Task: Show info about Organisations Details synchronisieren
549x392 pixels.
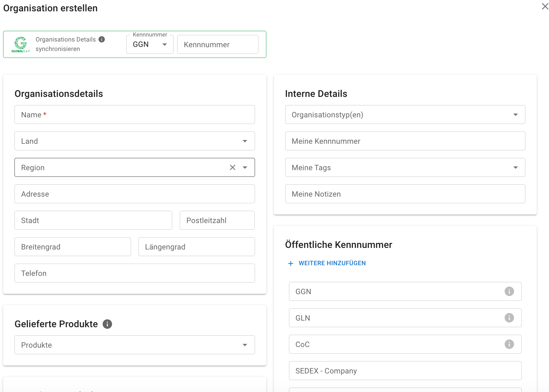Action: click(x=102, y=39)
